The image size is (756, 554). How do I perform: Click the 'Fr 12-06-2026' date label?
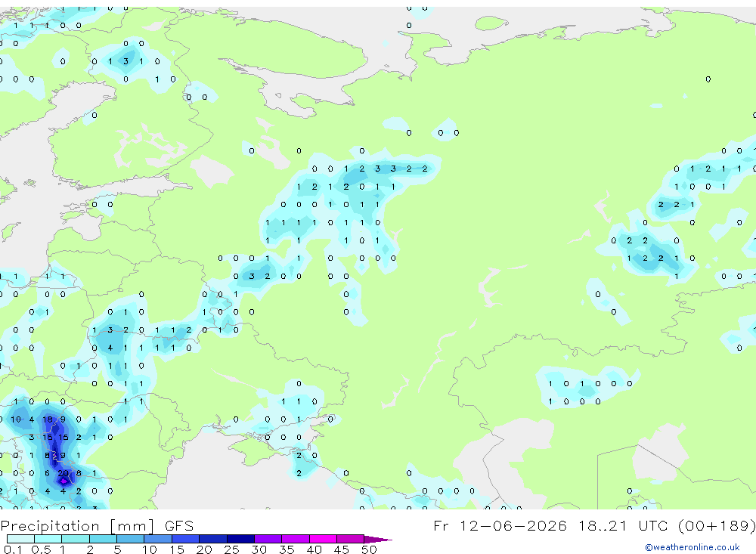point(500,525)
